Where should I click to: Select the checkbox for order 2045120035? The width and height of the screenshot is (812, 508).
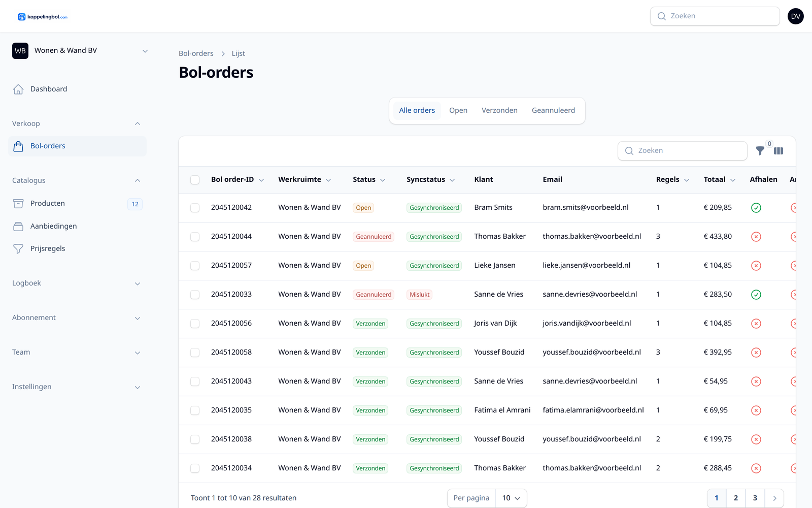(195, 410)
